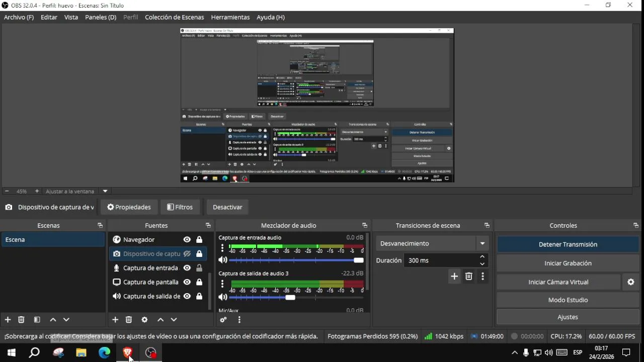Open Herramientas menu
The image size is (644, 362).
(230, 17)
